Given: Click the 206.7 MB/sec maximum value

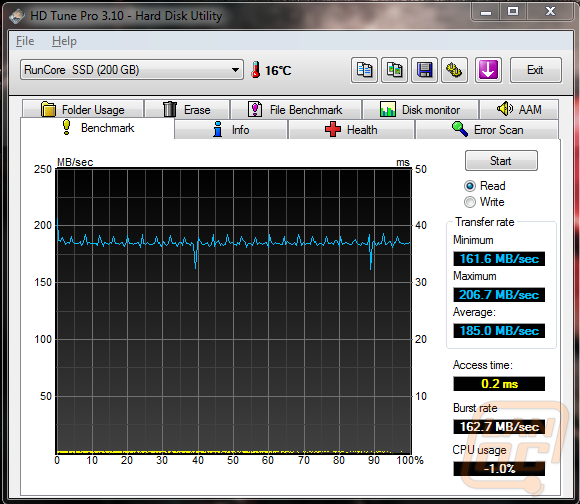Looking at the screenshot, I should [499, 295].
